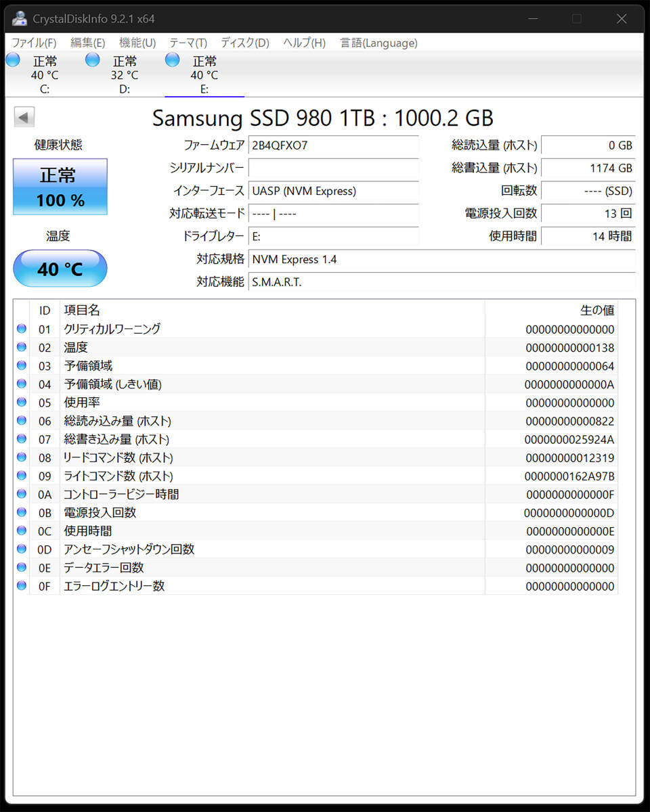
Task: Select the コントローラービジー時間 row name
Action: (x=121, y=494)
